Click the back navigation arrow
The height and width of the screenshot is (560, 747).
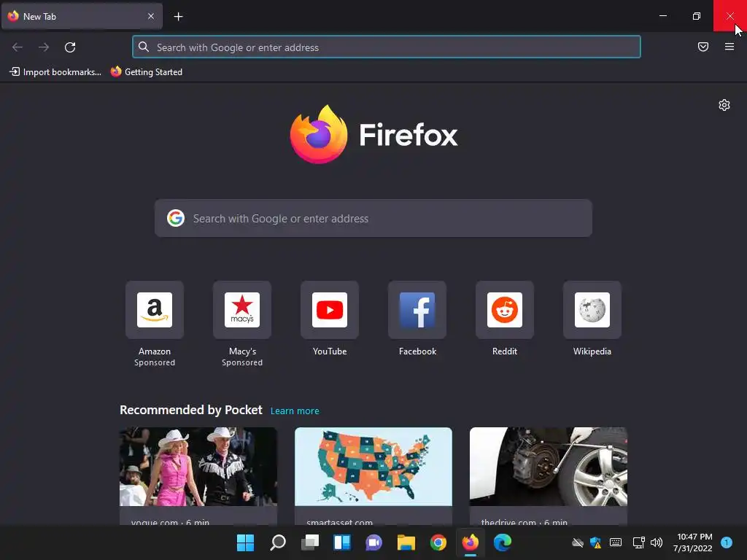tap(18, 47)
